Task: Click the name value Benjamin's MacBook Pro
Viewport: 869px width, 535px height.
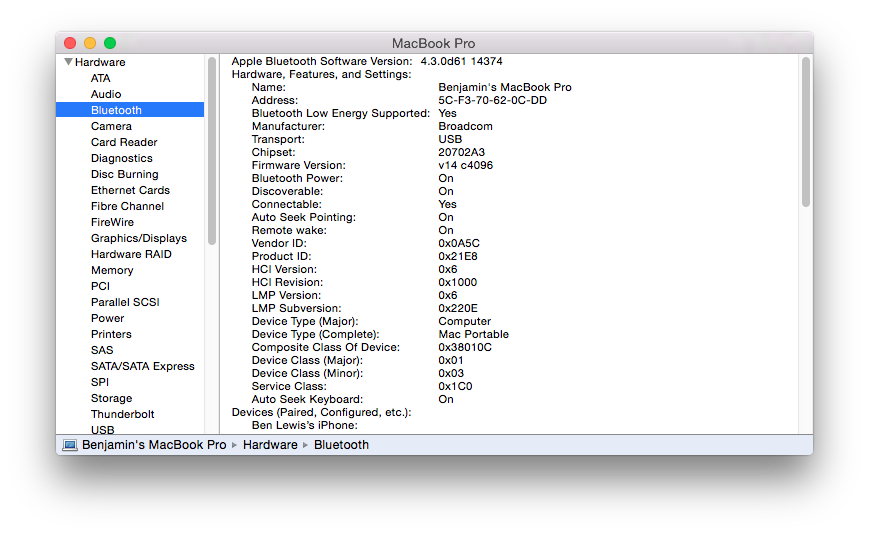Action: tap(505, 88)
